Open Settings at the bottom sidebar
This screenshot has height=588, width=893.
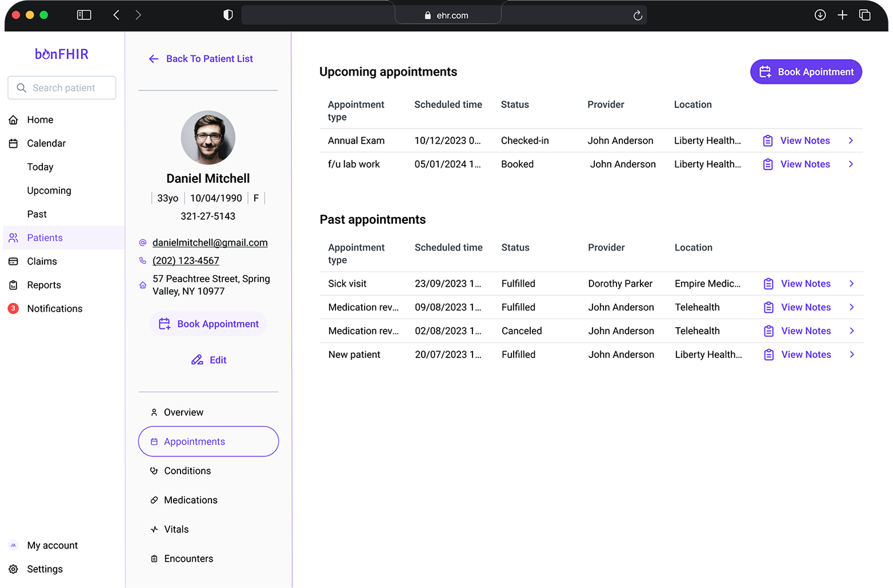(x=45, y=569)
